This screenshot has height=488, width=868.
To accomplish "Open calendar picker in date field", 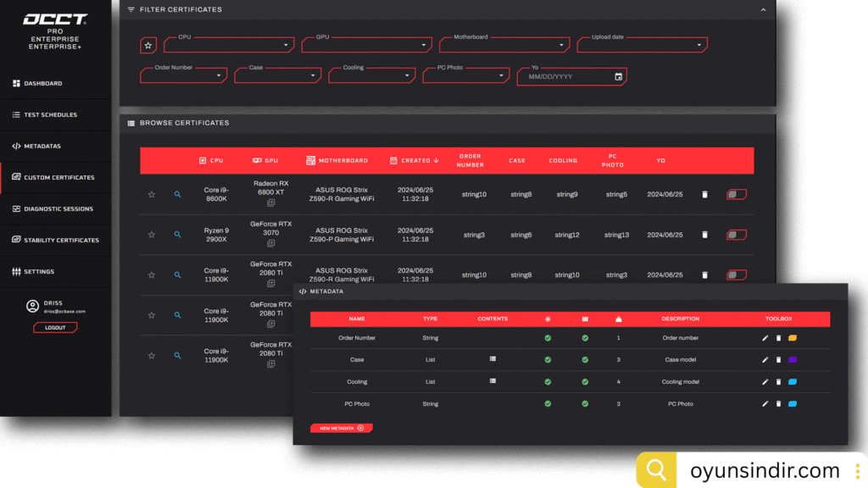I will tap(618, 77).
